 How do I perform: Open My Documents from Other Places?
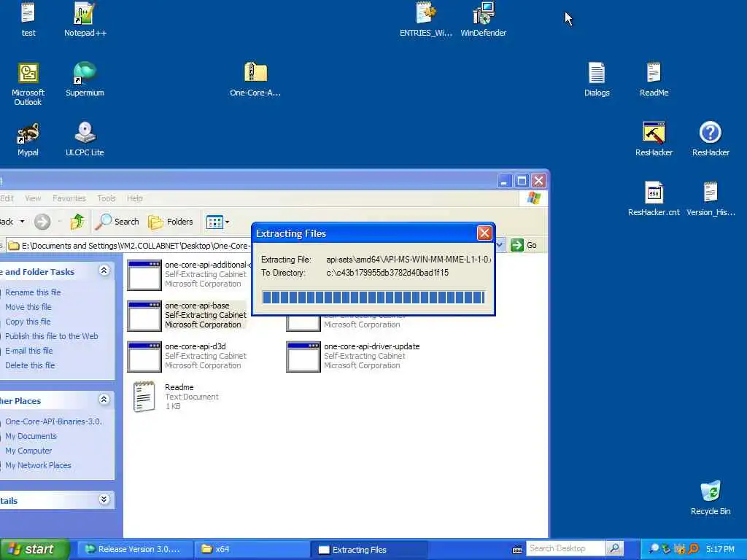click(x=31, y=436)
